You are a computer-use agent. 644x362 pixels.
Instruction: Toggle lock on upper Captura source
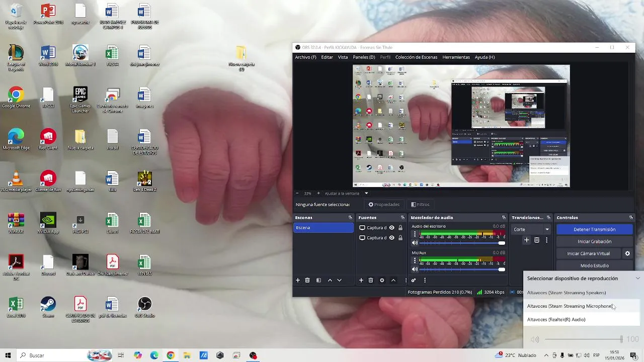(400, 228)
